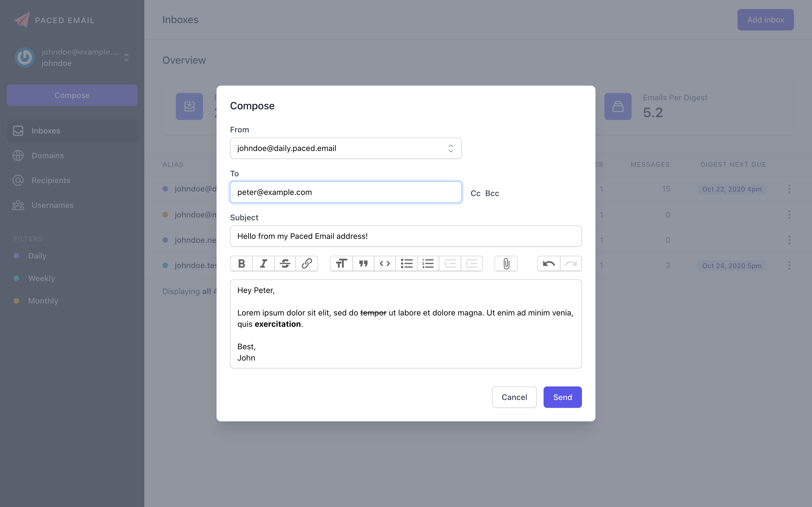This screenshot has width=812, height=507.
Task: Apply italic styling to message text
Action: pos(263,264)
